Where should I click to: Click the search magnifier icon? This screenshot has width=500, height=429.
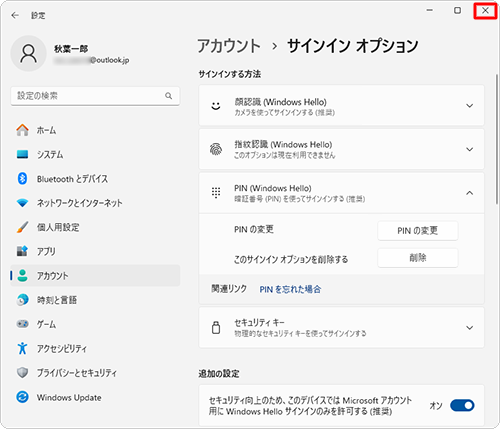pos(169,96)
